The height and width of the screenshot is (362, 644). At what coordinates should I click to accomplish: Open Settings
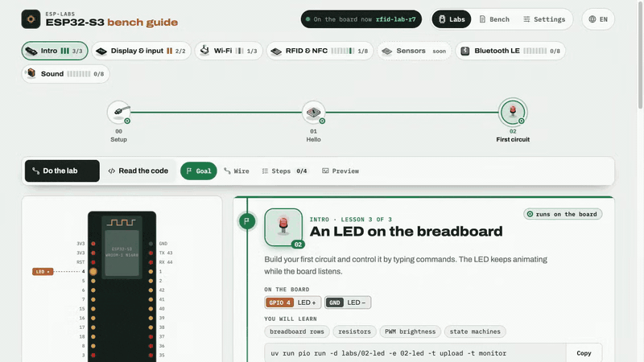coord(544,19)
